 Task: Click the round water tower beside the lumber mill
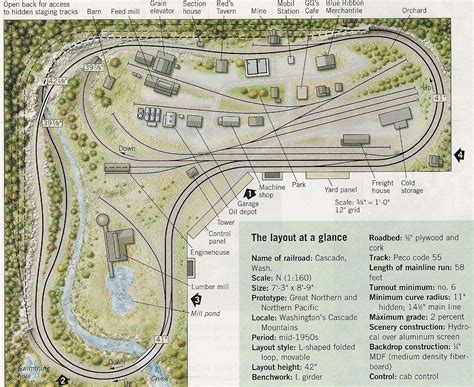click(x=103, y=220)
